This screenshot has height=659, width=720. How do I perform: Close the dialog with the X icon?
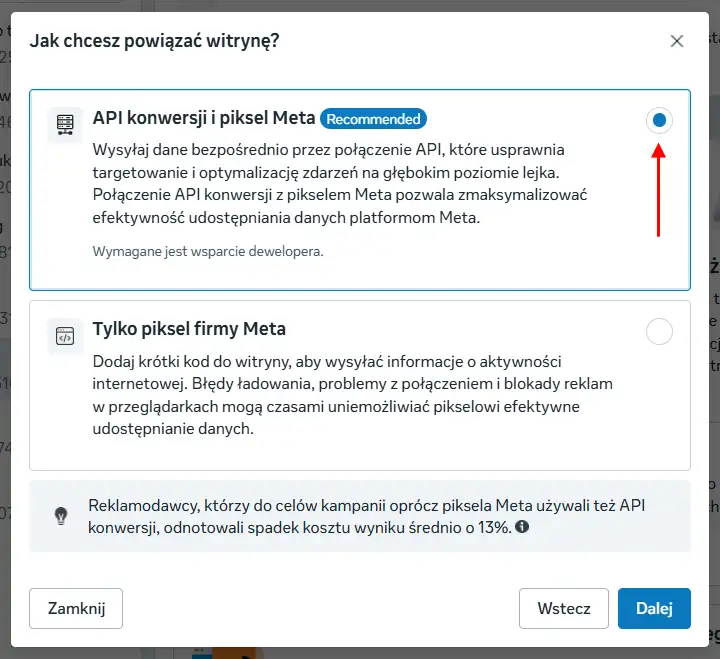[677, 41]
